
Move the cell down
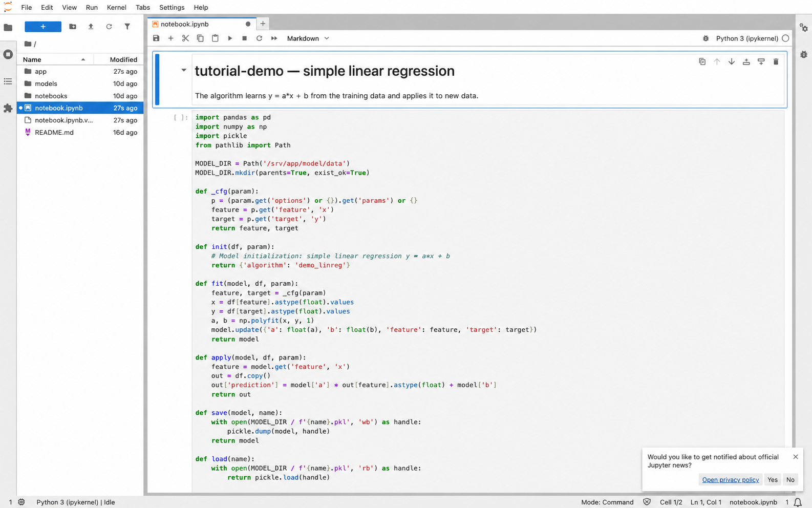pos(732,61)
